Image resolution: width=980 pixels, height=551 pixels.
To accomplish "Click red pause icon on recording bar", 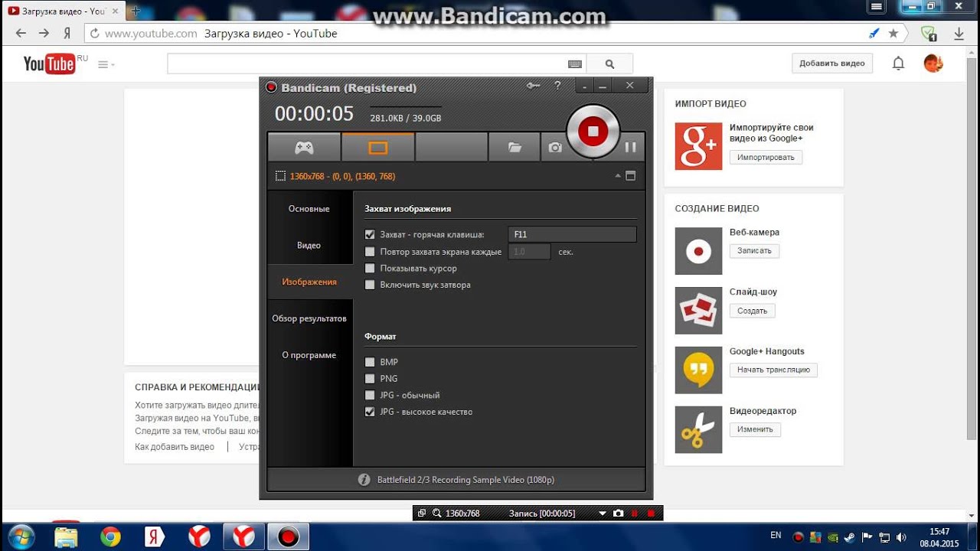I will click(x=635, y=514).
